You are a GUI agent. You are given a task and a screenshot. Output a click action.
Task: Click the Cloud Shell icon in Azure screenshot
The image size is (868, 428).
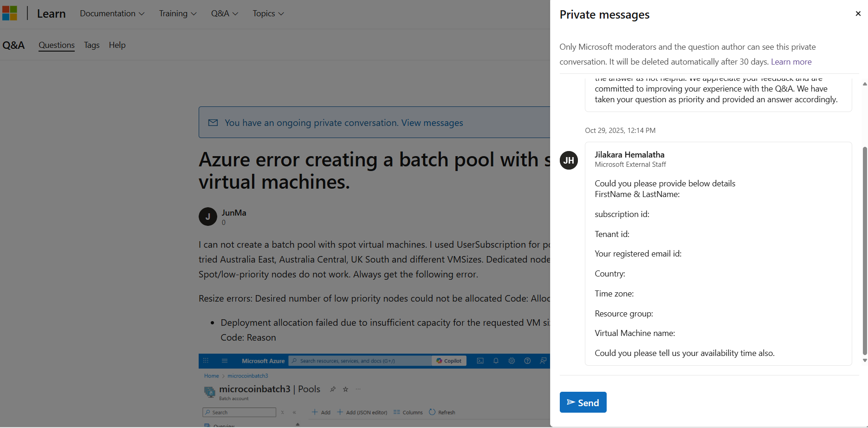click(480, 361)
